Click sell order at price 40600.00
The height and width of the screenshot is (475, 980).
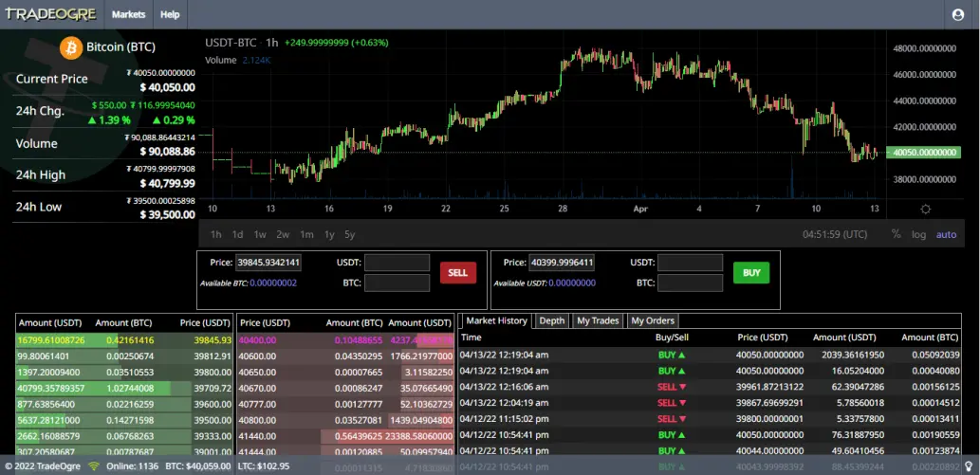coord(345,356)
